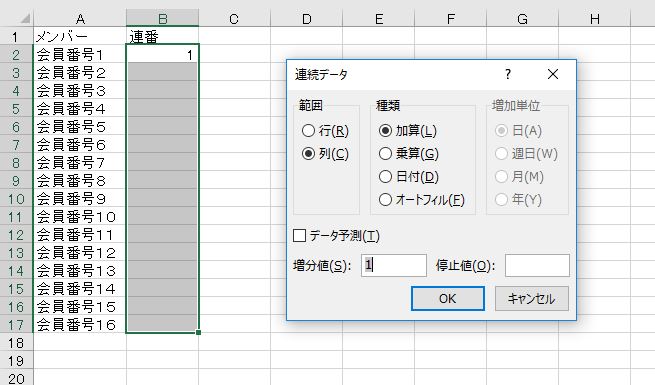Confirm the series dialog with OK
The width and height of the screenshot is (655, 385).
coord(448,299)
